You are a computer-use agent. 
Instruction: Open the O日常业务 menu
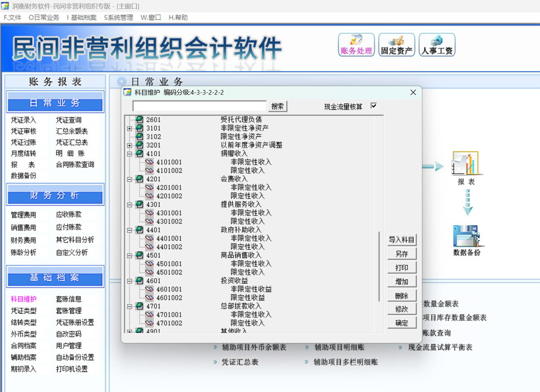point(44,18)
